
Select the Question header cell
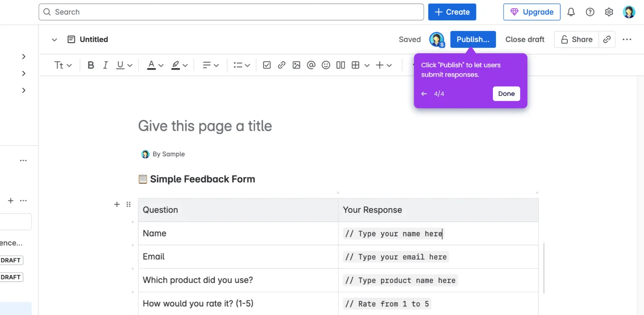point(238,210)
